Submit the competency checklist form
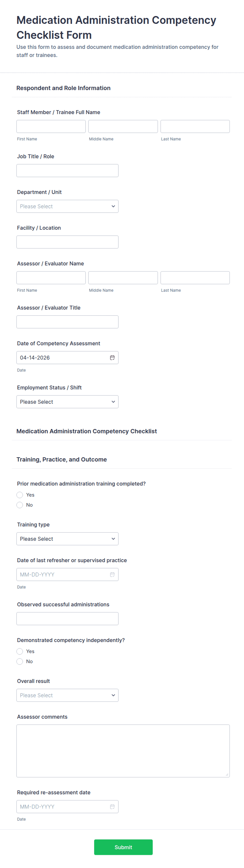This screenshot has width=244, height=868. point(123,847)
